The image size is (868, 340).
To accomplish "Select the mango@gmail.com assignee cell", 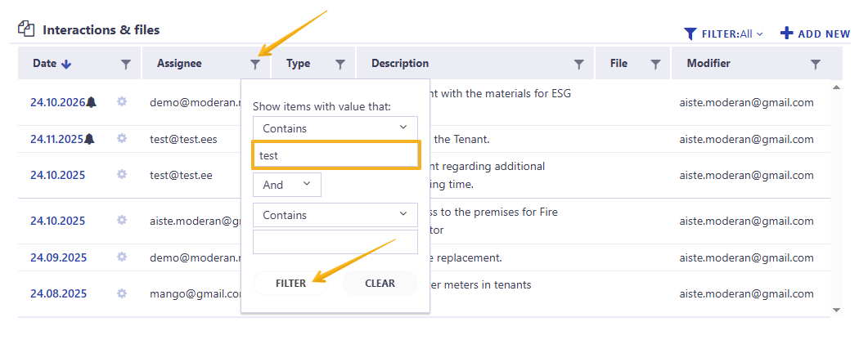I will coord(196,293).
